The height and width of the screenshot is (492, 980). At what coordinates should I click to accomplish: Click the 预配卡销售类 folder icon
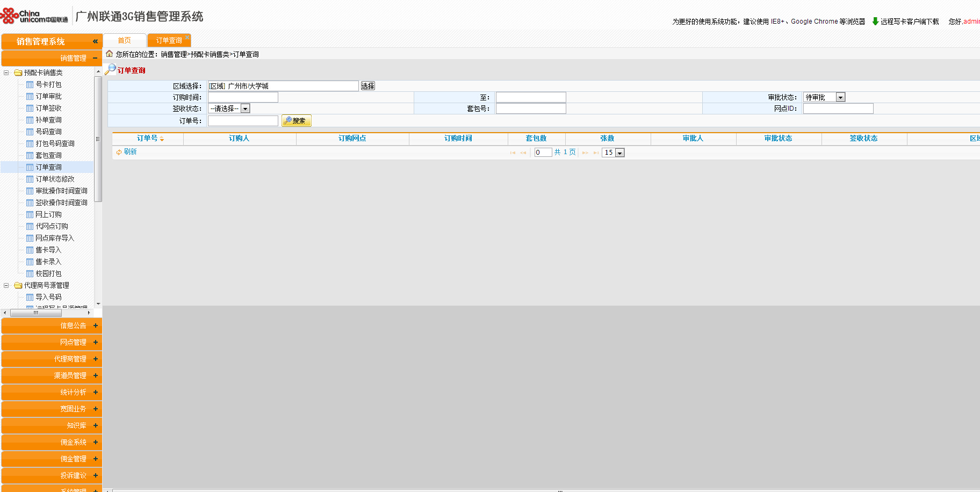(x=18, y=73)
